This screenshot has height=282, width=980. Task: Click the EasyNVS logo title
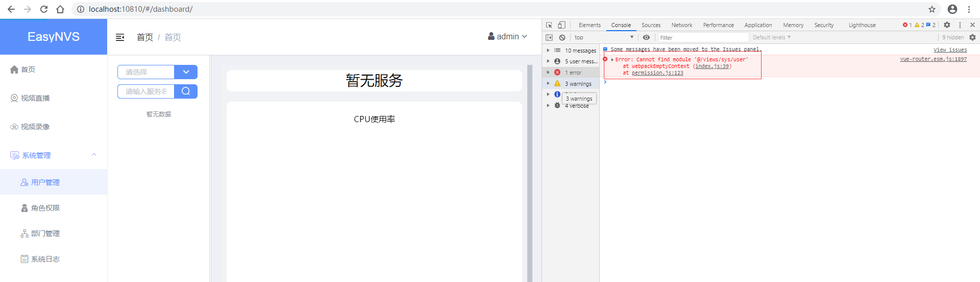coord(54,37)
